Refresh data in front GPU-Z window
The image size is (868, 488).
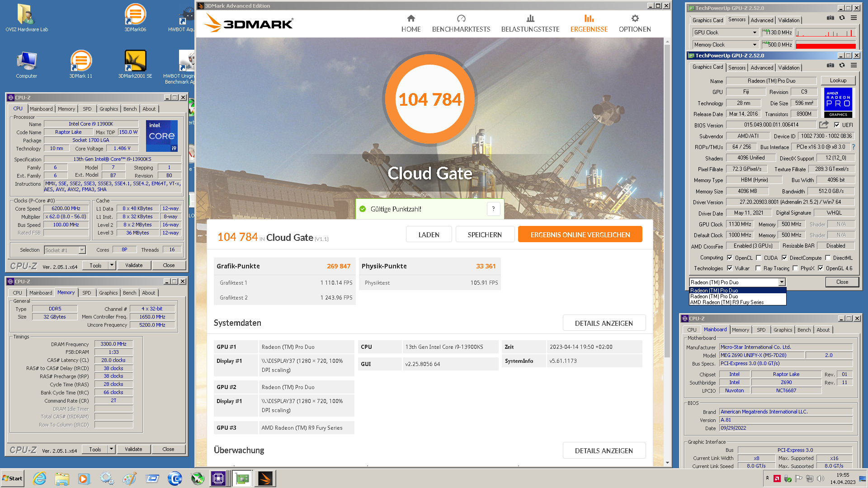coord(842,66)
